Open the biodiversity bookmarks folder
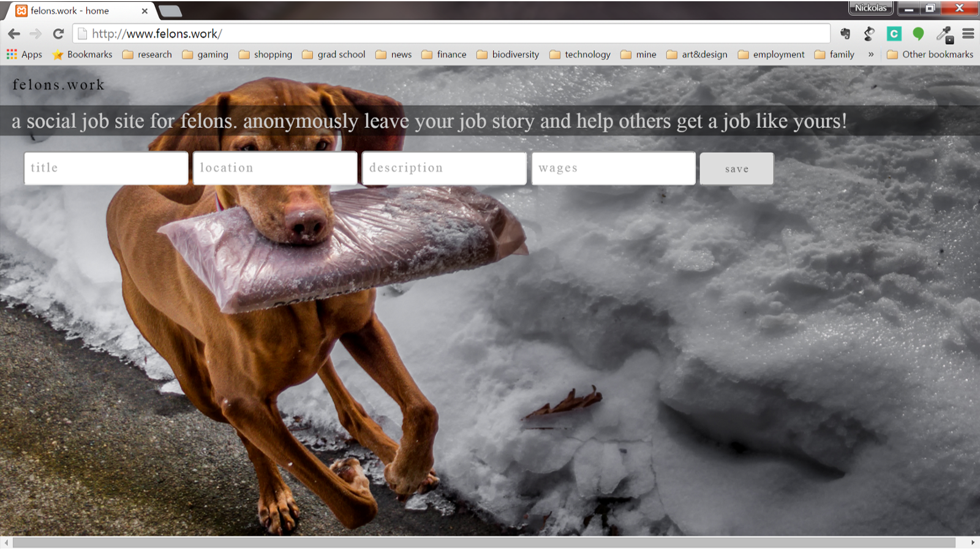Screen dimensions: 980x549 [x=508, y=54]
